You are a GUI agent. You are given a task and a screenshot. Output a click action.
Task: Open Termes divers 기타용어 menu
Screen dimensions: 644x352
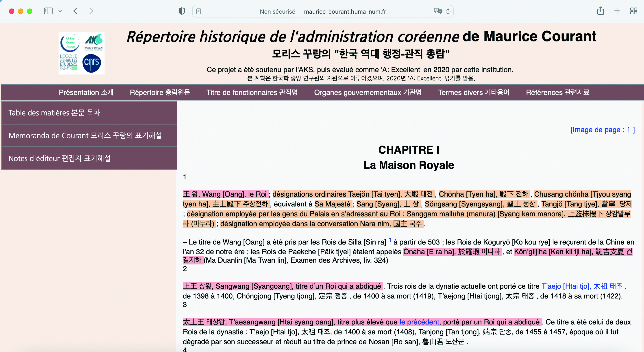click(474, 92)
